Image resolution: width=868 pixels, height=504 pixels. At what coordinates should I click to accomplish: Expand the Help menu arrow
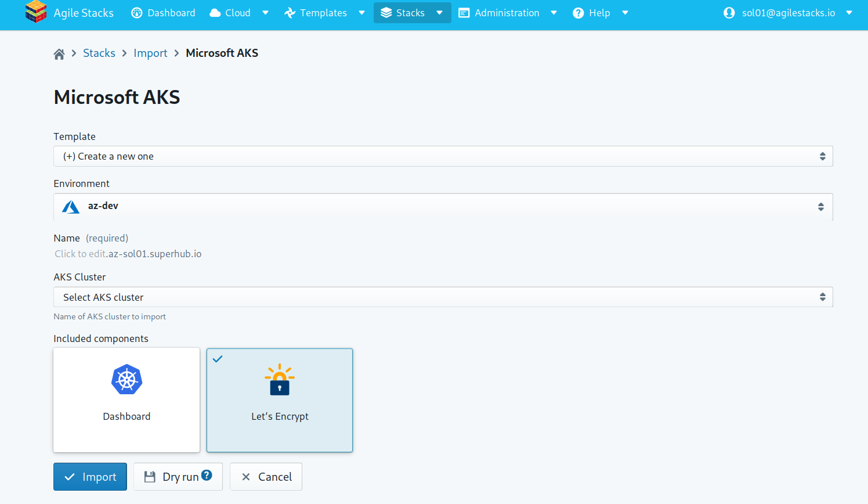(x=625, y=13)
